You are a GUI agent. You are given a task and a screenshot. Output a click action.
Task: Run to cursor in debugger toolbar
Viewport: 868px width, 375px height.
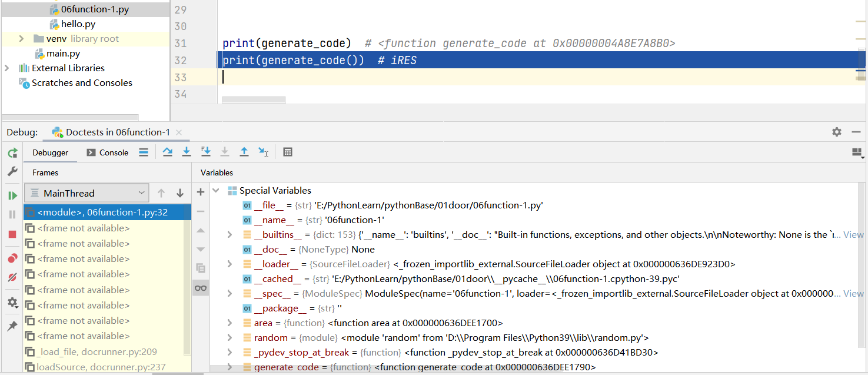263,152
